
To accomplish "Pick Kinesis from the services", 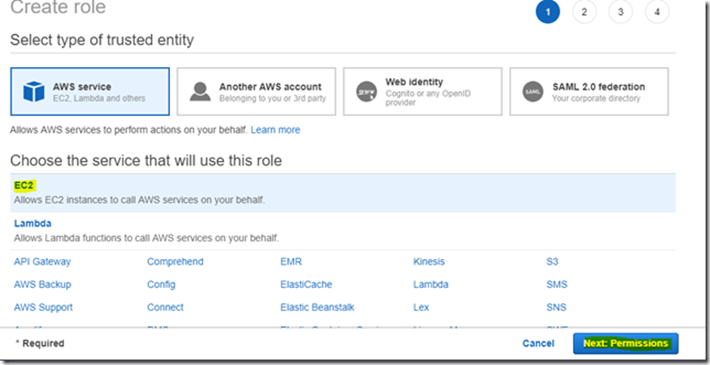I will 429,262.
